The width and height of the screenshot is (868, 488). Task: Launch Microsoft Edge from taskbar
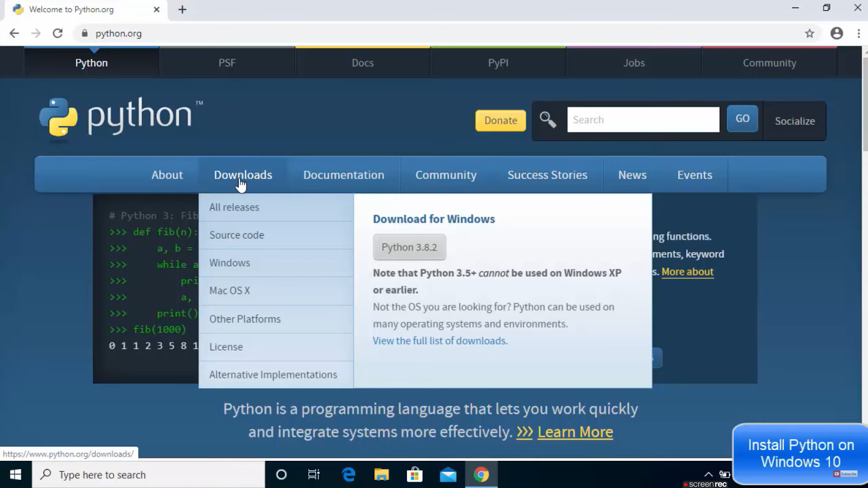point(348,474)
